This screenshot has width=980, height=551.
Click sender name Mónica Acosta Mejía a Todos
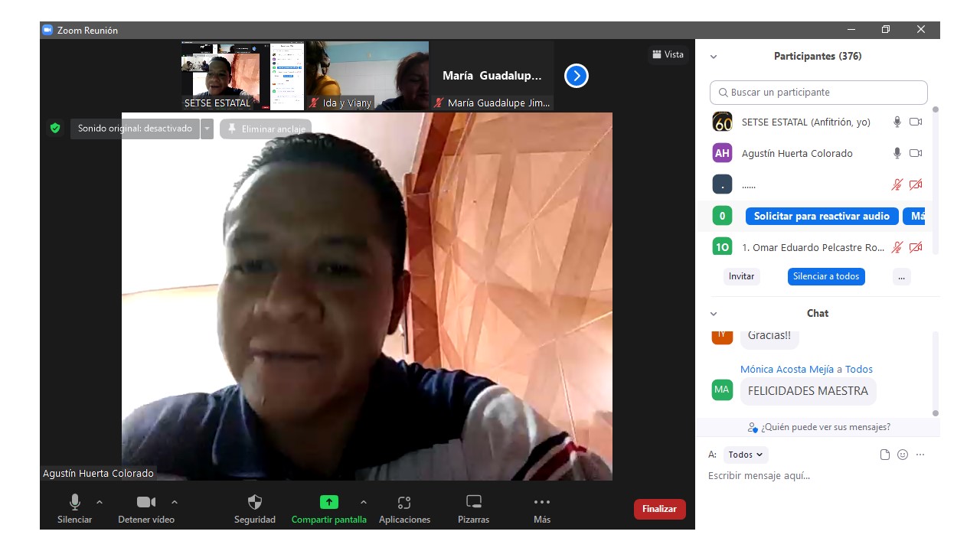pyautogui.click(x=806, y=369)
